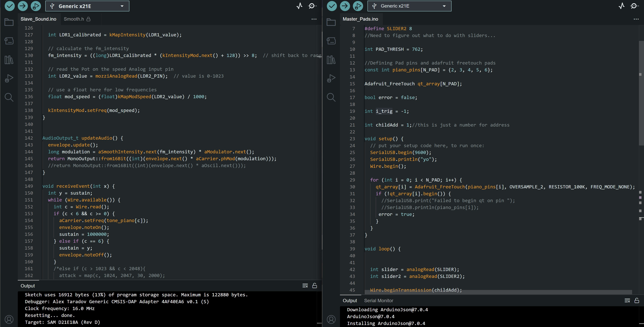Toggle output scroll lock in Master_Pads window
The image size is (644, 327).
pyautogui.click(x=636, y=300)
